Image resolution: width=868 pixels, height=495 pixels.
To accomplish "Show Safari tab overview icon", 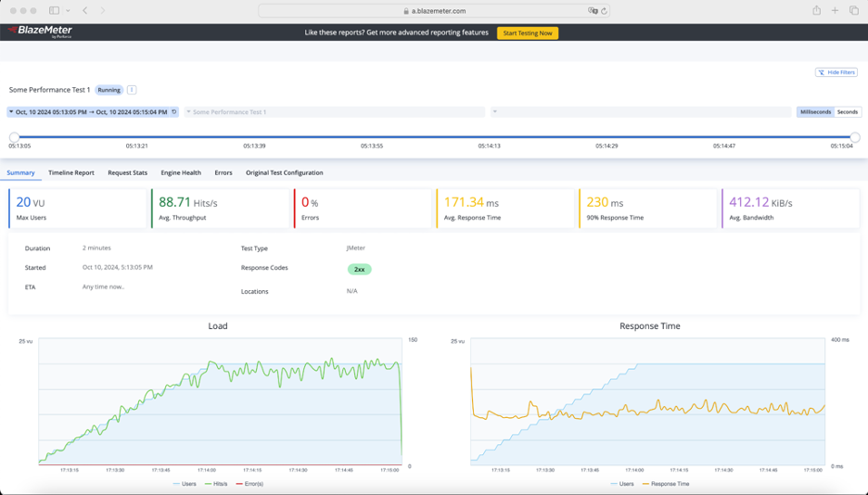I will (x=853, y=10).
